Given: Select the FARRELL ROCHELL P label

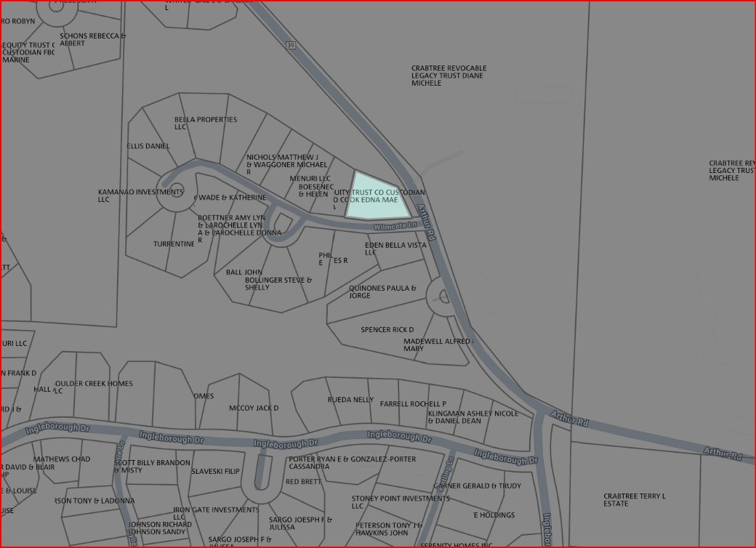Looking at the screenshot, I should pyautogui.click(x=413, y=404).
